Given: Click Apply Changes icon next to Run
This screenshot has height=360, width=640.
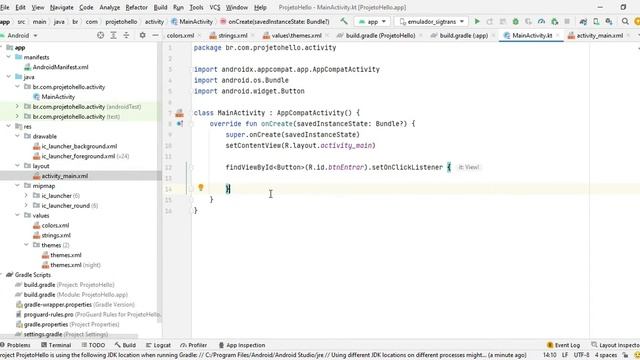Looking at the screenshot, I should (x=490, y=22).
